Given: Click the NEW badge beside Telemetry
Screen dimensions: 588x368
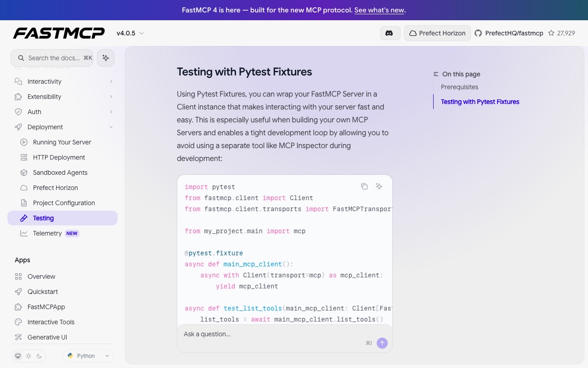Looking at the screenshot, I should 72,233.
